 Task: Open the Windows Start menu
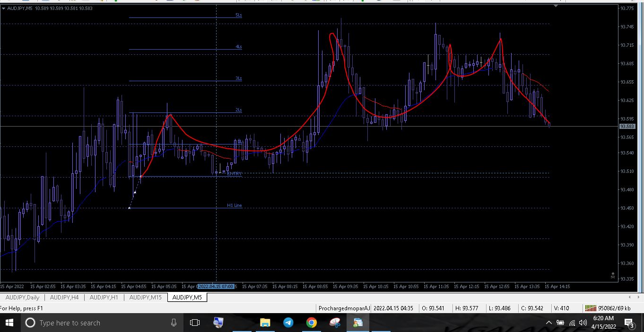(x=9, y=323)
